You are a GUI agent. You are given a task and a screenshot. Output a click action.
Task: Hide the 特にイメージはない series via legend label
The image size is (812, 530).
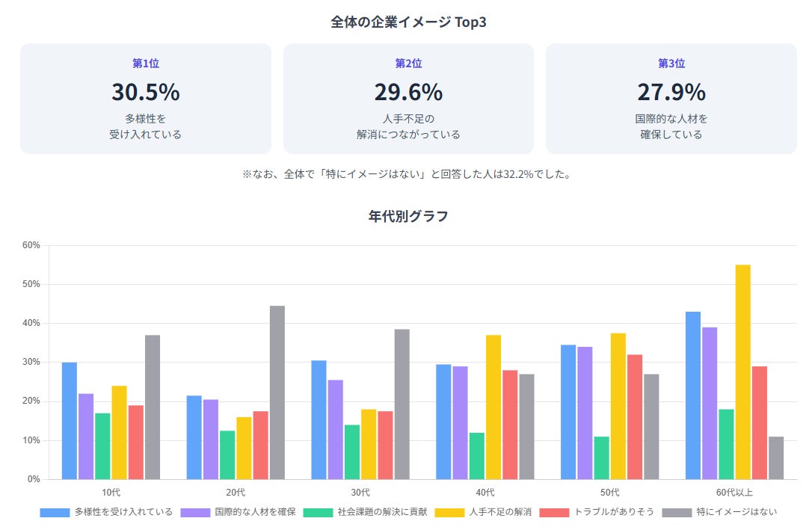pyautogui.click(x=736, y=512)
